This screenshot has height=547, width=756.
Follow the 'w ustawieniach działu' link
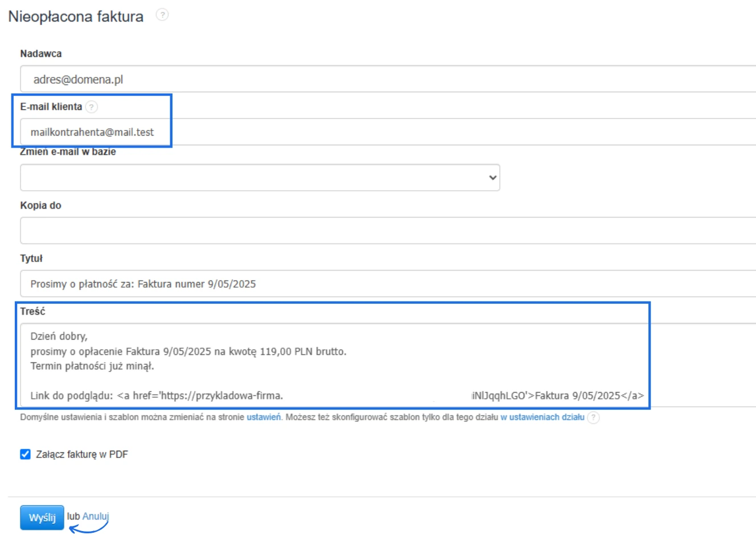pos(542,417)
